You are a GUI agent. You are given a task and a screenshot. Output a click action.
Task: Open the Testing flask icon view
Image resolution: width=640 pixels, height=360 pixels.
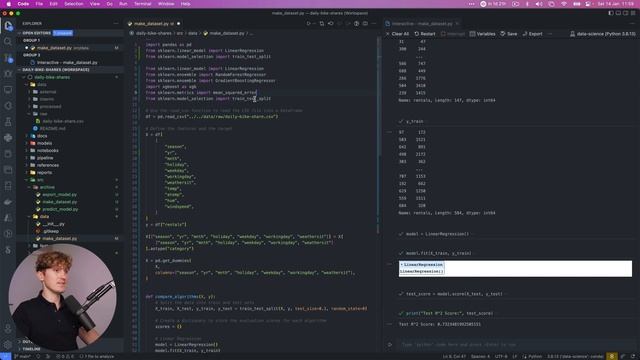tap(8, 122)
